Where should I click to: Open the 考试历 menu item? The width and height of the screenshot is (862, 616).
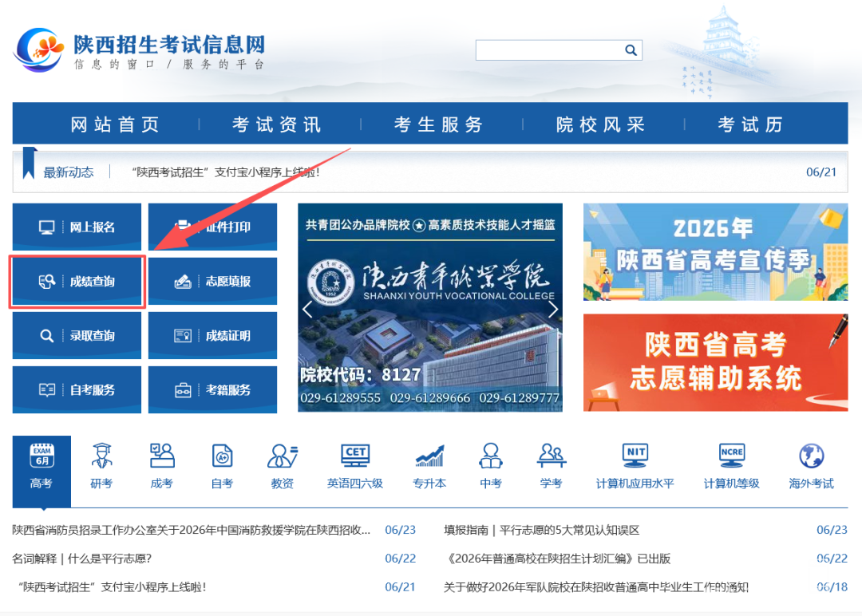750,124
